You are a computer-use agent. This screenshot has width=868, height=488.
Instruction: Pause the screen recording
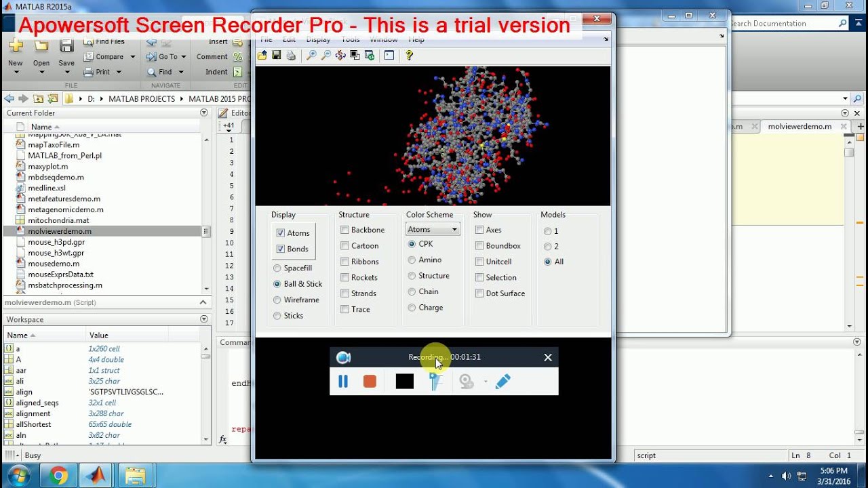pos(343,382)
